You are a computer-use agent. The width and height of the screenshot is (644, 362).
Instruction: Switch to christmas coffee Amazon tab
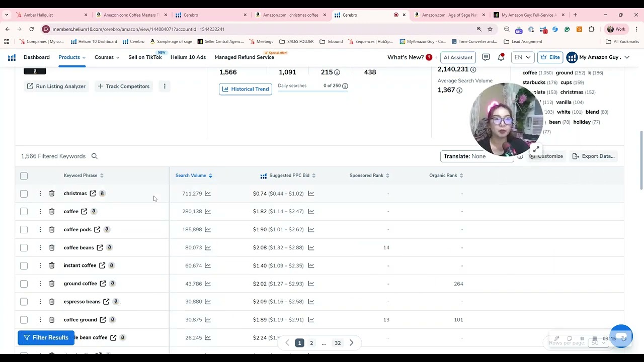tap(290, 15)
